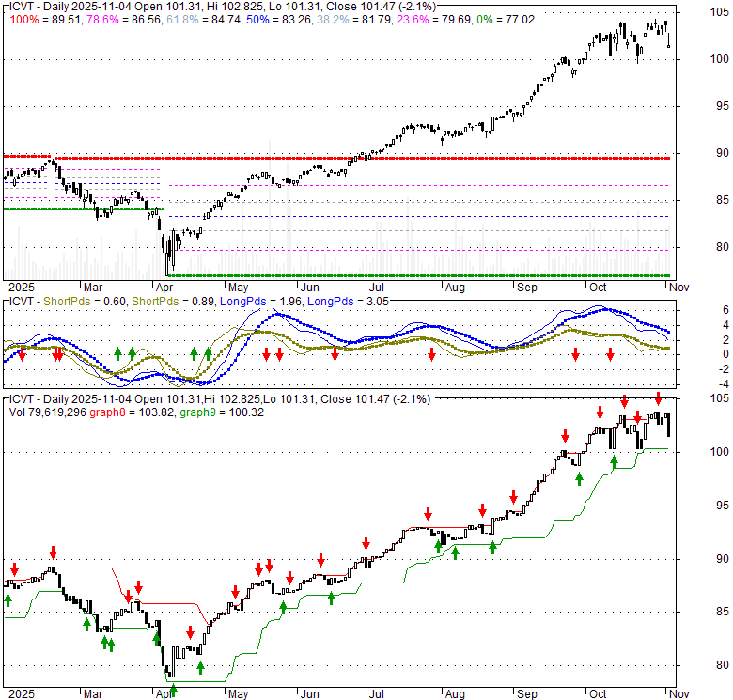Click the thick green 0% Fibonacci line at 77.02
This screenshot has width=733, height=700.
[418, 275]
